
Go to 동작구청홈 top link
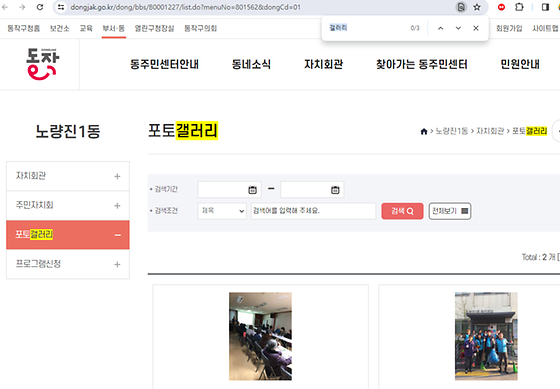pos(24,28)
